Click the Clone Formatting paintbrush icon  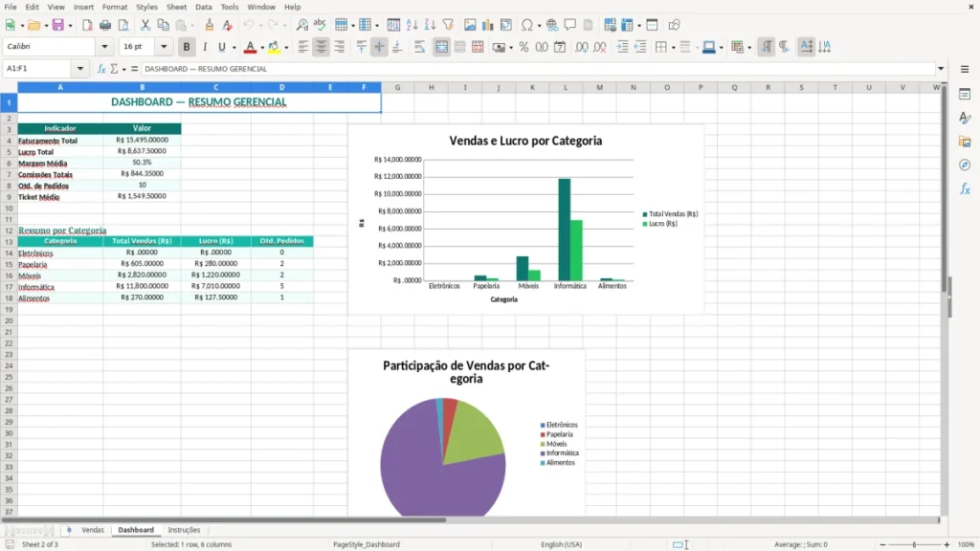210,25
